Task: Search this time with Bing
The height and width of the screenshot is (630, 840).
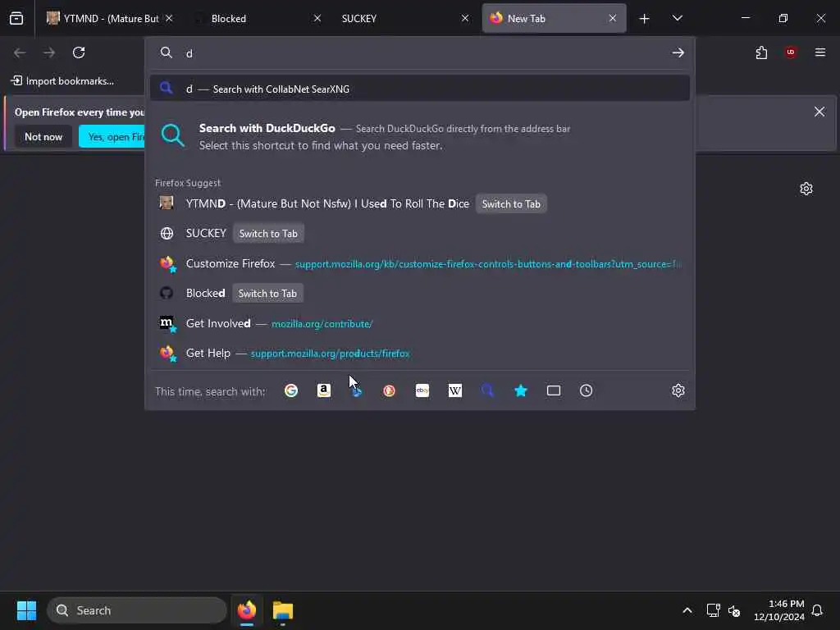Action: point(357,390)
